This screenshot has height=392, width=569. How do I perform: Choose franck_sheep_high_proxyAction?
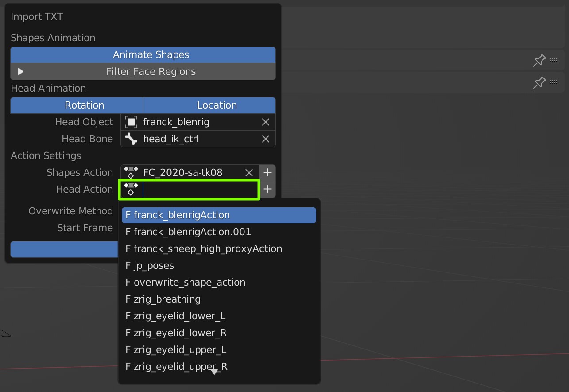(x=219, y=249)
